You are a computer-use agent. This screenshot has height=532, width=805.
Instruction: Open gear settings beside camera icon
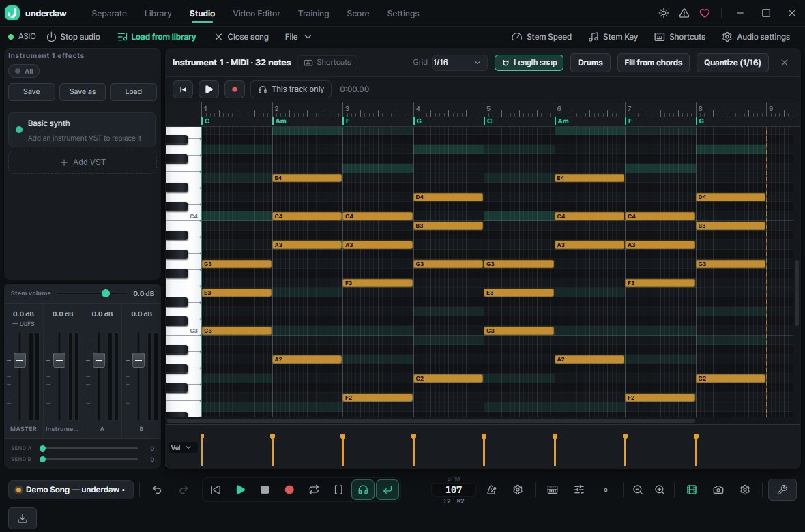(x=745, y=490)
